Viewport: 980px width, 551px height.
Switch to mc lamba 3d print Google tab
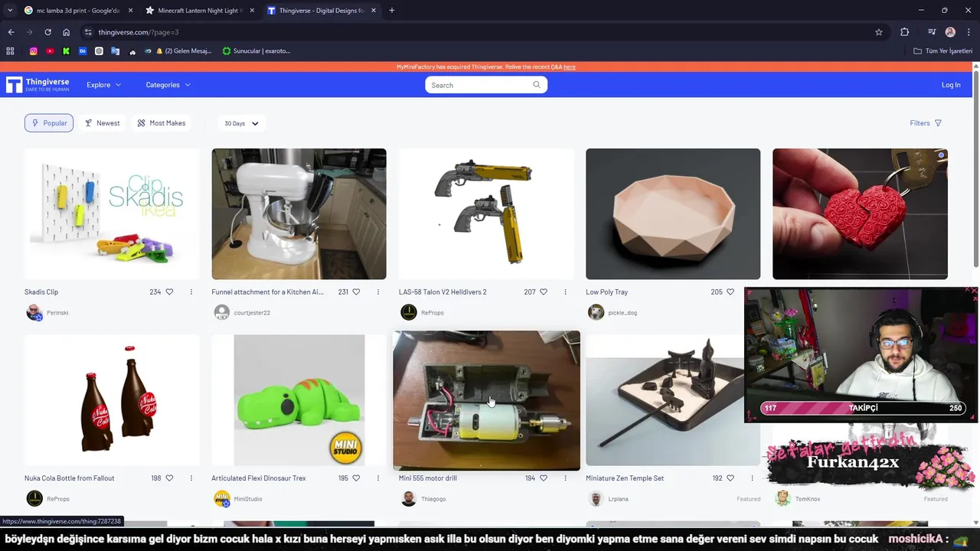[78, 11]
